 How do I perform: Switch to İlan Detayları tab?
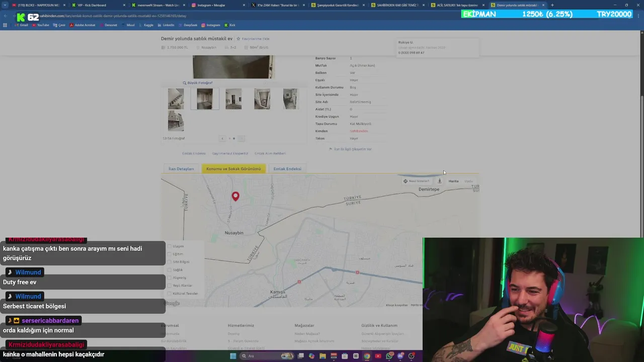(181, 169)
